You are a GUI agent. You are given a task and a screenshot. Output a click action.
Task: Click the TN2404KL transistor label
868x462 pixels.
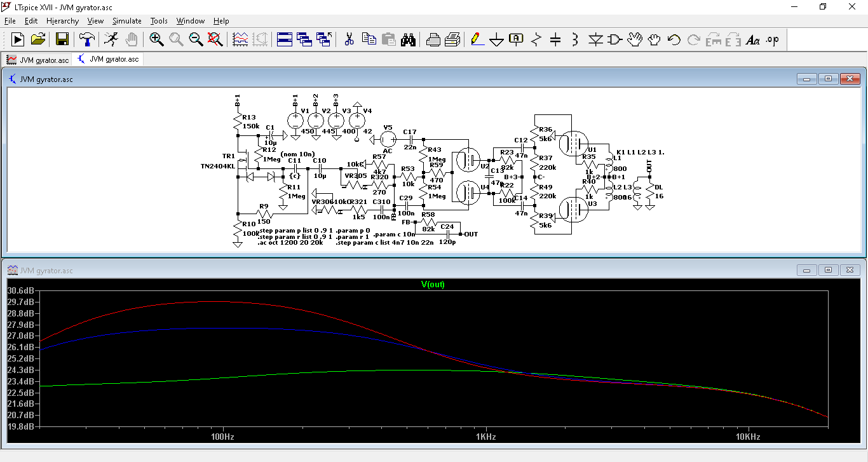[x=217, y=166]
